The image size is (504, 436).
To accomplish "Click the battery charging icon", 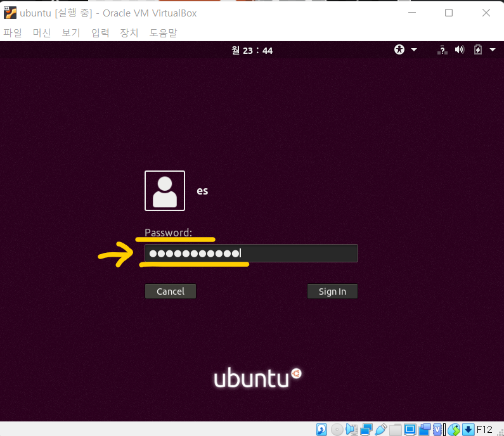I will point(477,49).
